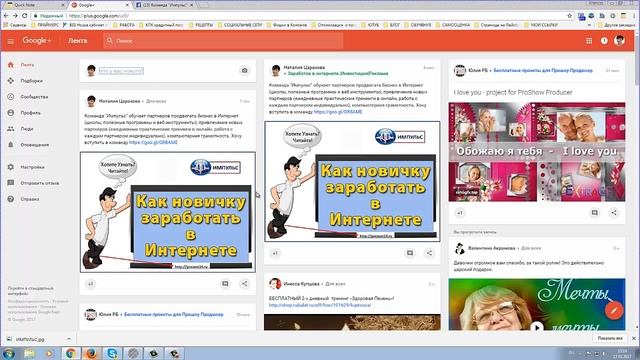Open Chrome icon in taskbar
640x360 pixels.
71,353
